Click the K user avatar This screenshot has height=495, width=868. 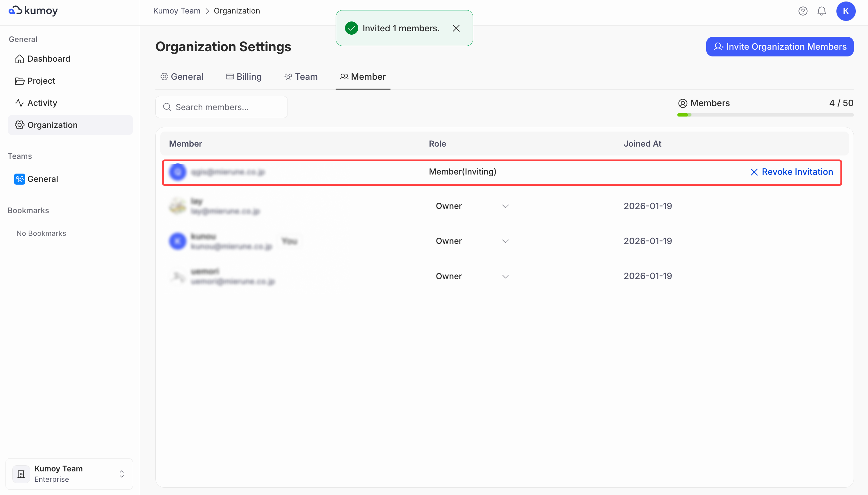point(846,11)
